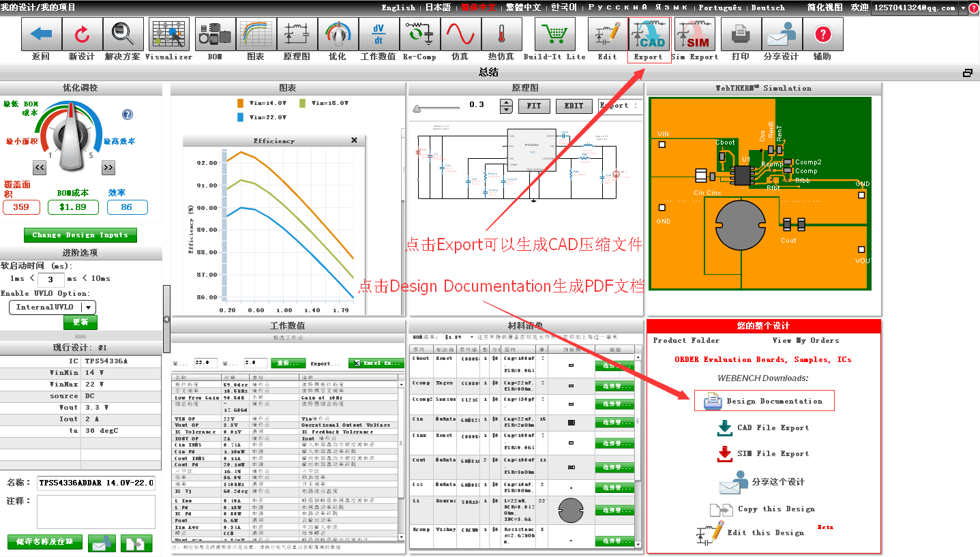Open the schematic Export dropdown
Viewport: 980px width, 557px height.
(619, 106)
